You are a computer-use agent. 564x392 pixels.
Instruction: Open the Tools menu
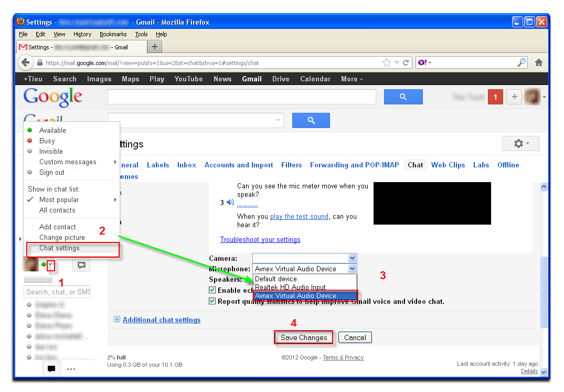coord(141,34)
